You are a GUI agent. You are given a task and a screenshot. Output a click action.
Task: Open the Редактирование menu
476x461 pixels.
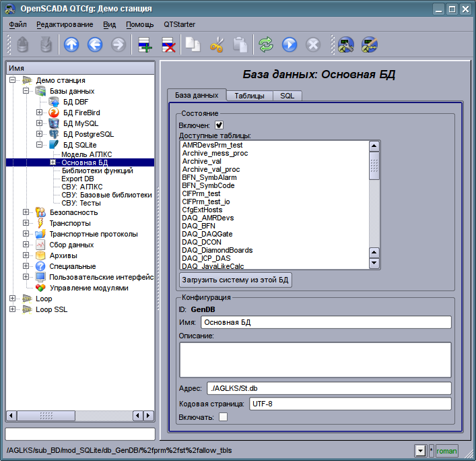pos(65,24)
